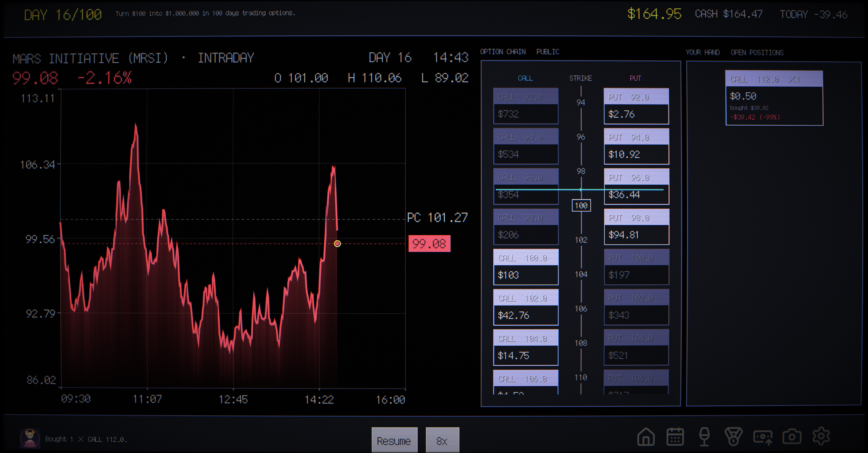Viewport: 868px width, 453px height.
Task: Buy the PUT 98.0 option at $94.81
Action: tap(636, 227)
